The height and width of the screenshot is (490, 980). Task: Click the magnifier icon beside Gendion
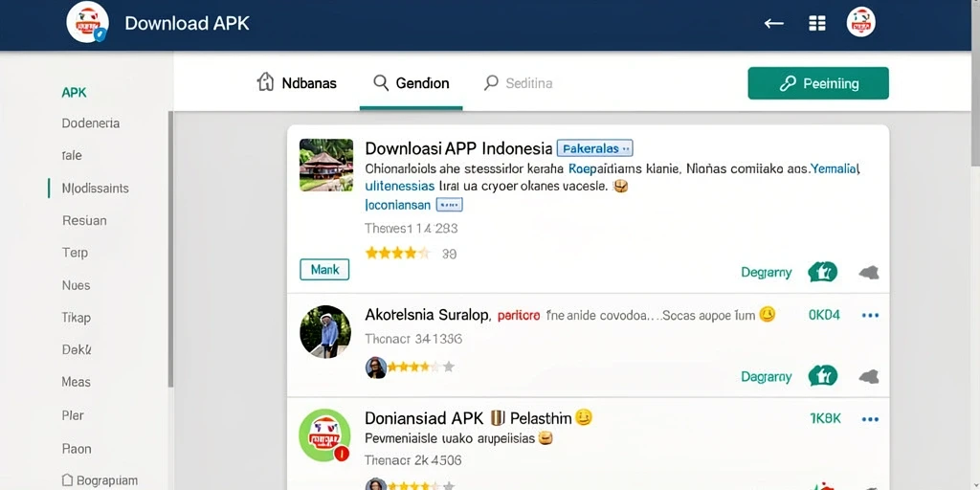381,82
